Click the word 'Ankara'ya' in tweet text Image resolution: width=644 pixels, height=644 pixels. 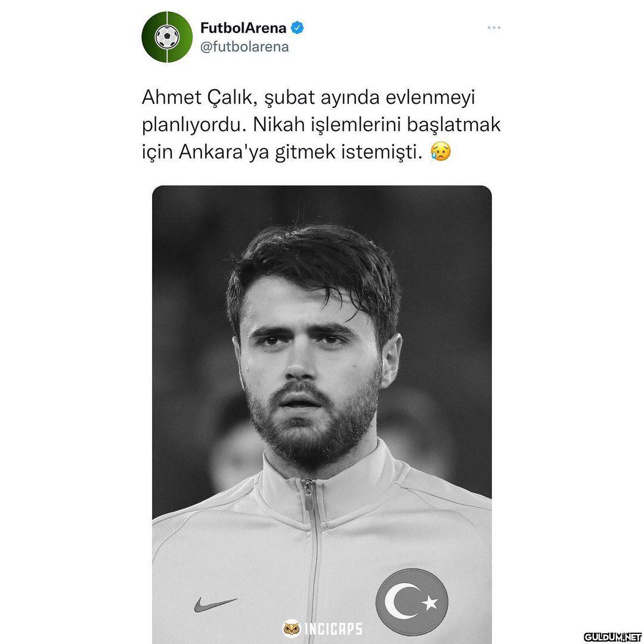coord(224,153)
